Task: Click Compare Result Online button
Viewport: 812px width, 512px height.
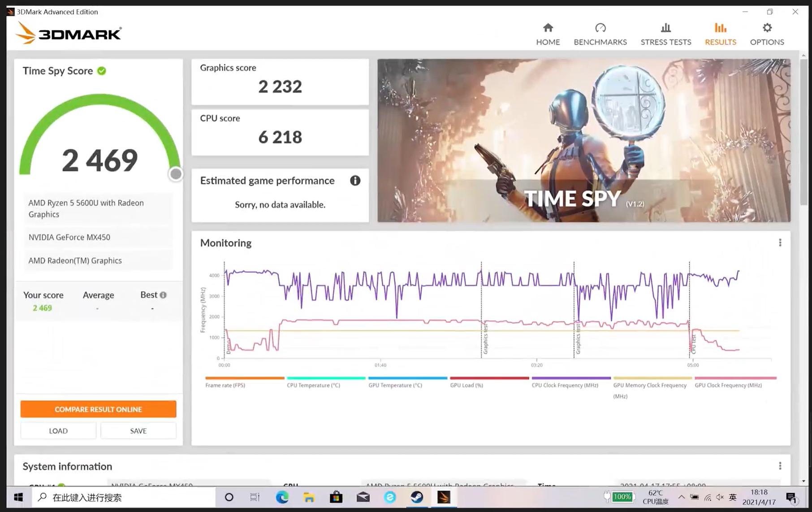Action: [98, 409]
